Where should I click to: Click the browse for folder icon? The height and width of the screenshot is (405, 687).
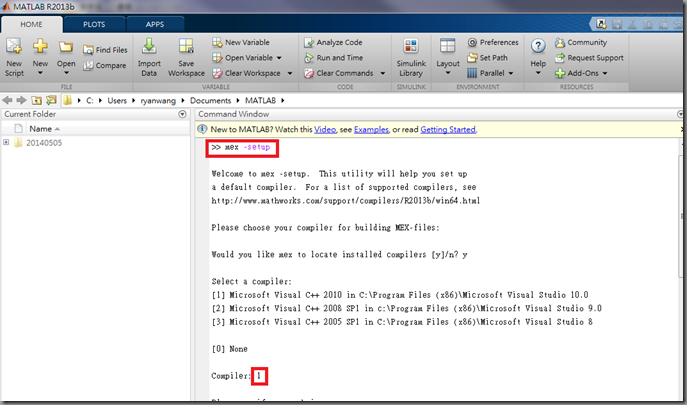51,100
